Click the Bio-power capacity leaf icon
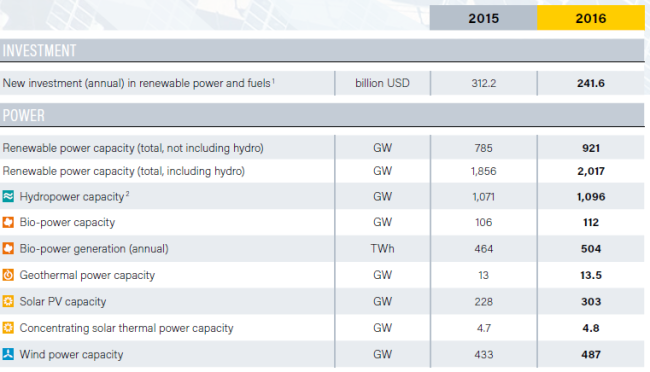This screenshot has height=372, width=650. 8,222
